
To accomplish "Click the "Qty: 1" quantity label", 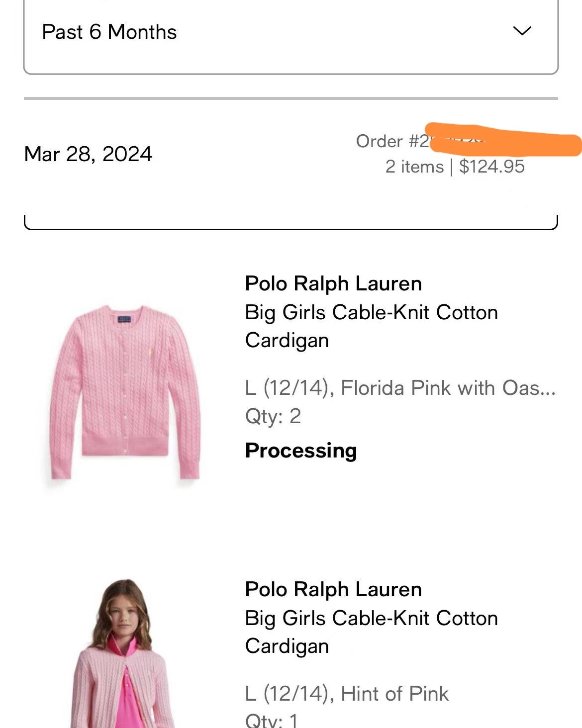I will tap(272, 721).
